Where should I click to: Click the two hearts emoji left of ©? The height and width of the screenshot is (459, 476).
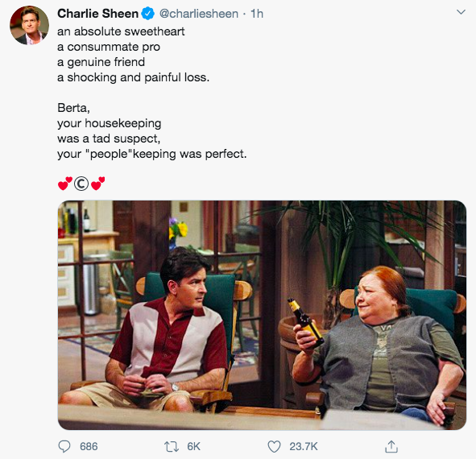point(65,184)
